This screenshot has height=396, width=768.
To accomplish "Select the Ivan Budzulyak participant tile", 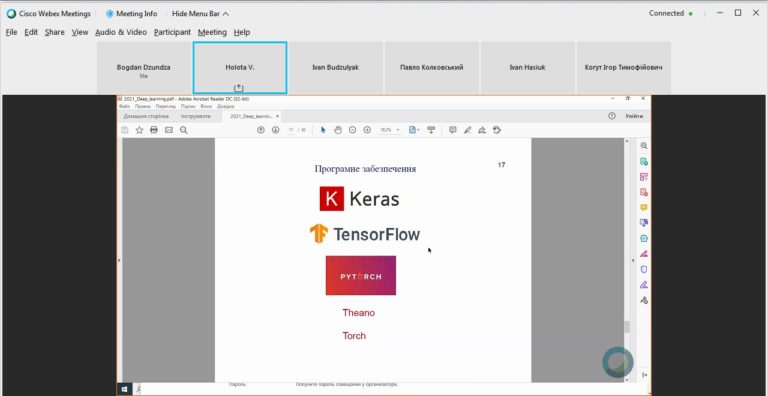I will (x=336, y=68).
